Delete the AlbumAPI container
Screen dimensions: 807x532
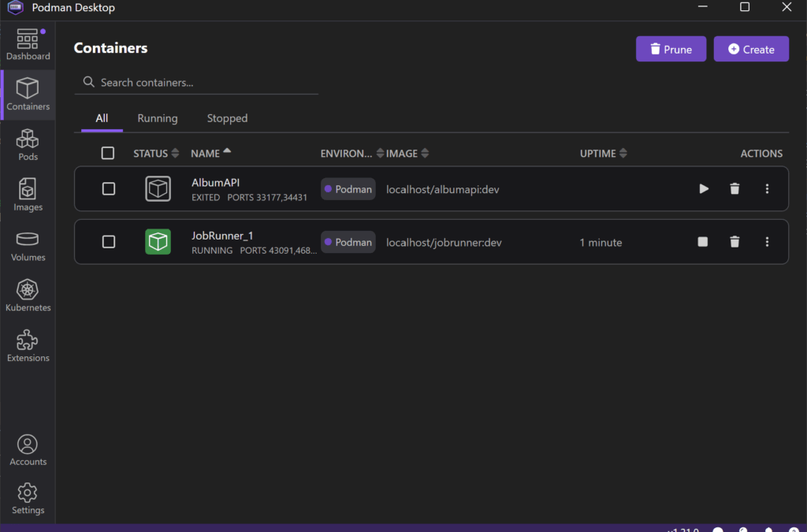pos(734,189)
